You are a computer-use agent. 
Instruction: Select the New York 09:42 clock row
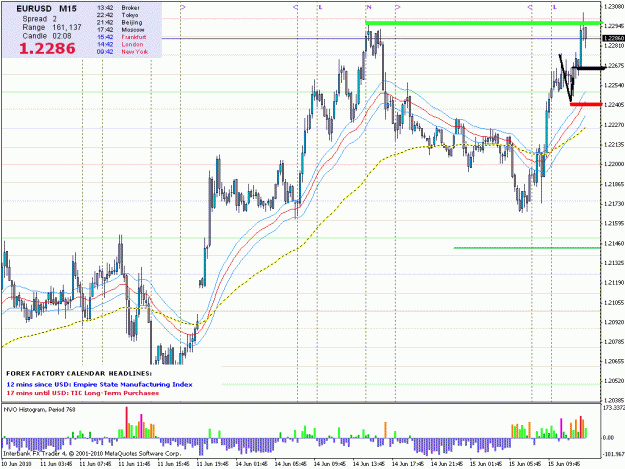[x=122, y=51]
